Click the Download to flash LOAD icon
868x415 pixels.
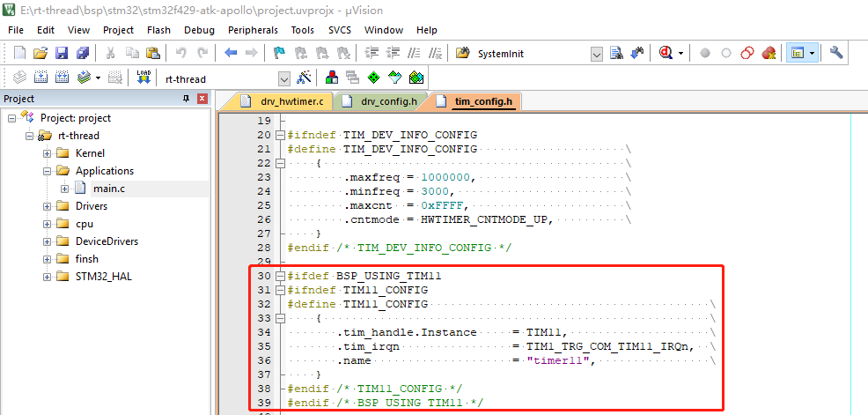(x=144, y=78)
